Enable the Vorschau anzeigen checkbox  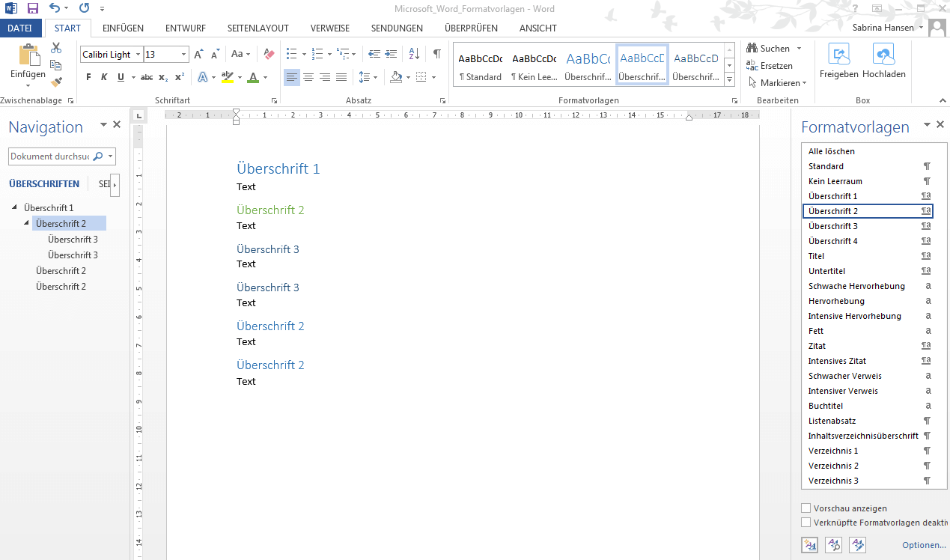806,508
